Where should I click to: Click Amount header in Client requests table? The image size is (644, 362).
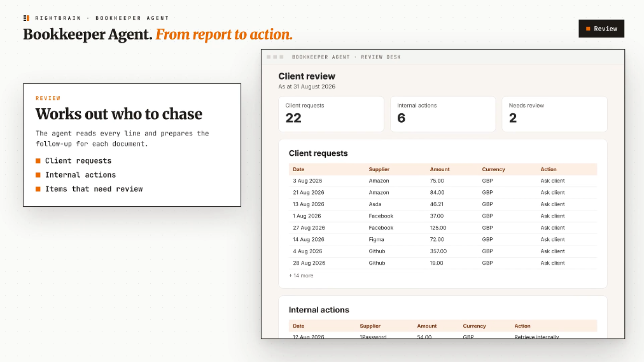440,169
